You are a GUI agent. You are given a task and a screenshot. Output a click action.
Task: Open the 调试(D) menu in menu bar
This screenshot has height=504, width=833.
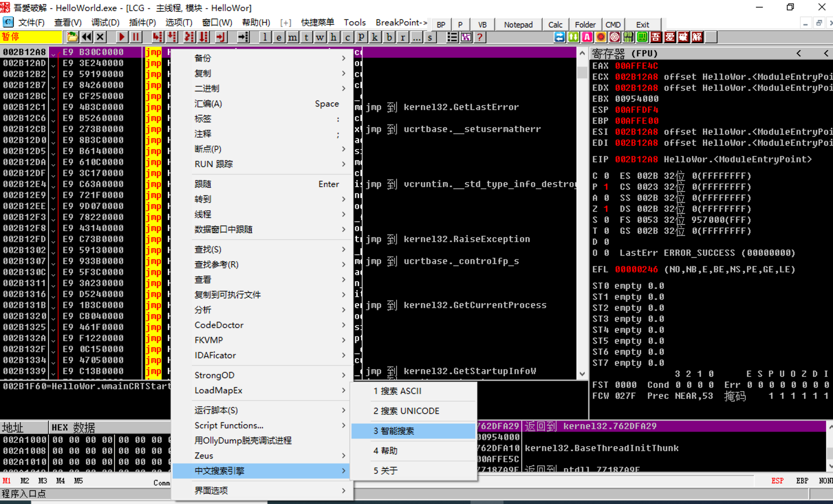(x=105, y=23)
